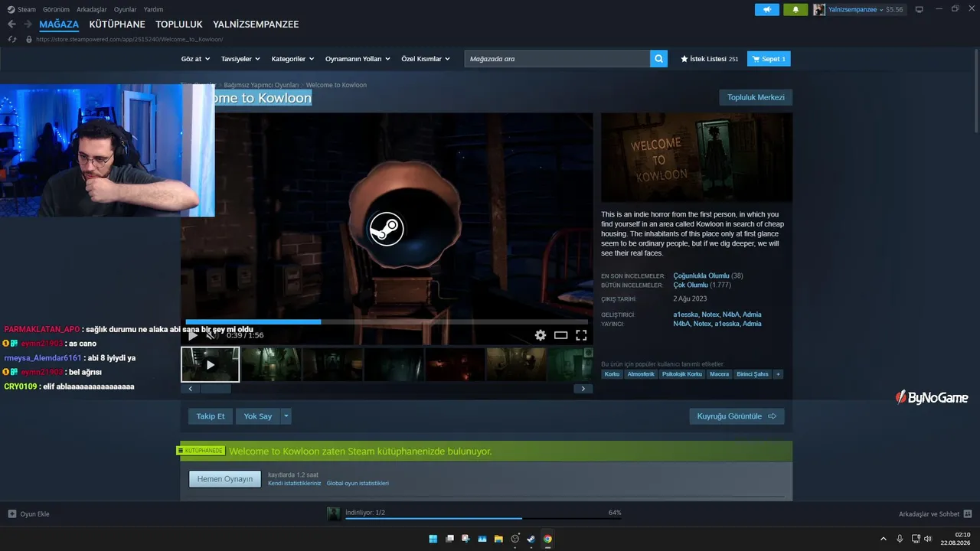Open the Yardım menu
The width and height of the screenshot is (980, 551).
tap(153, 9)
